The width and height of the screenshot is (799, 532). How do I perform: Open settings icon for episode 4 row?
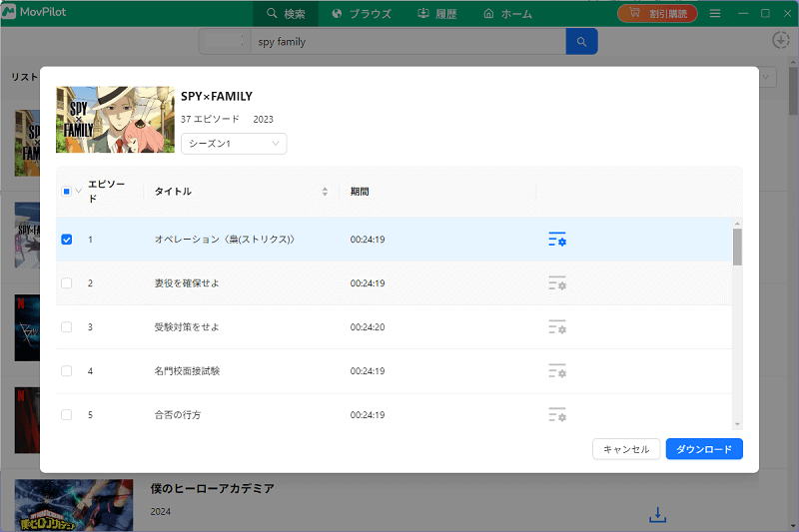point(557,370)
